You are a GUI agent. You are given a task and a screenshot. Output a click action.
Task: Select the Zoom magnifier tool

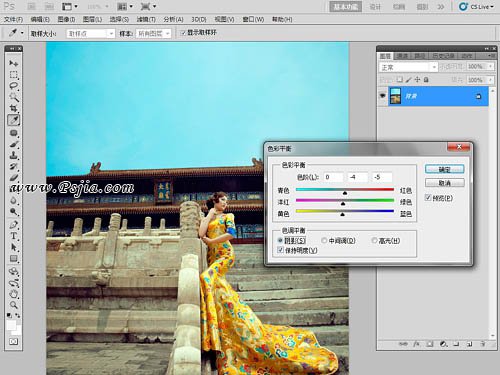pos(13,305)
